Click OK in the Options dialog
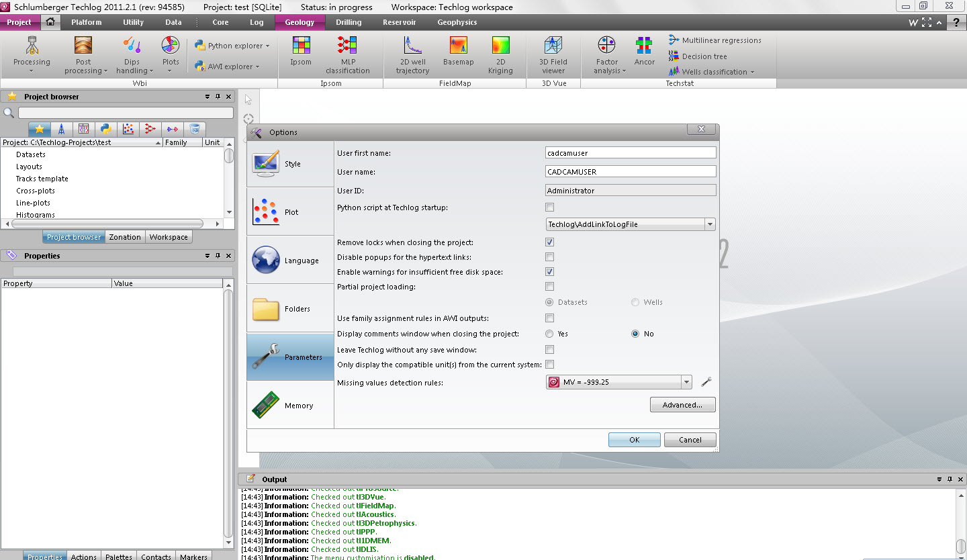This screenshot has width=967, height=560. 635,440
